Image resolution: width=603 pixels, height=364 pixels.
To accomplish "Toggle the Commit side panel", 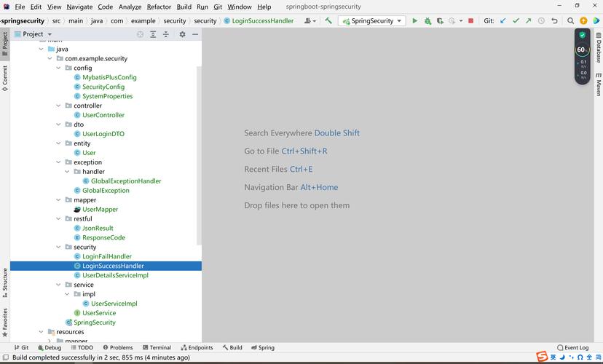I will pyautogui.click(x=4, y=76).
